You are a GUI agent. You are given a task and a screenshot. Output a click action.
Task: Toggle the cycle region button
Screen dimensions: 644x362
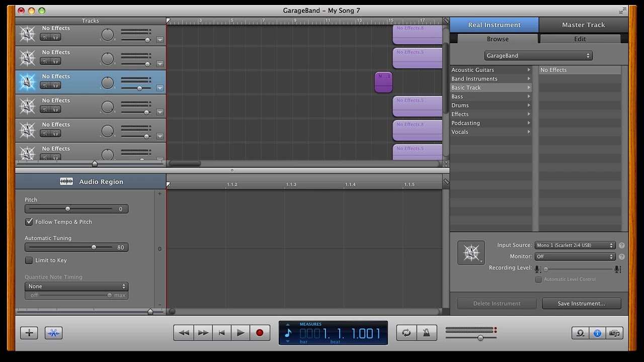tap(407, 333)
